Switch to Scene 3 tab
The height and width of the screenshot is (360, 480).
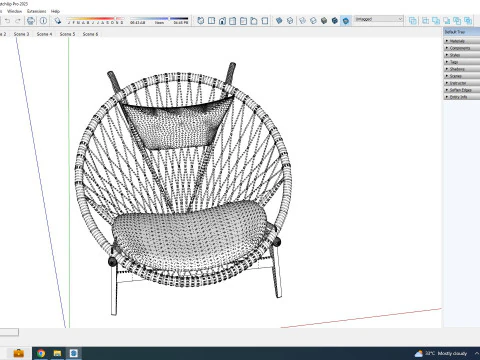[21, 34]
